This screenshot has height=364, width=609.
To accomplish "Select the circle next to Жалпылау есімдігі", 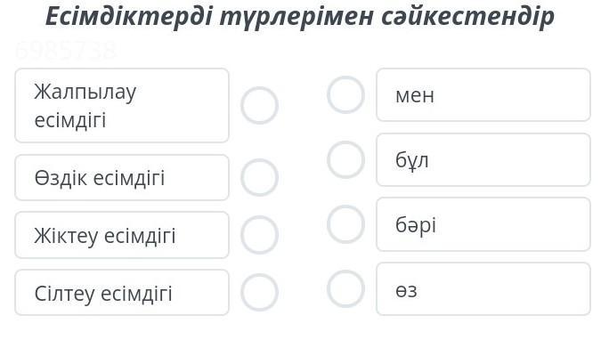I will pyautogui.click(x=259, y=105).
